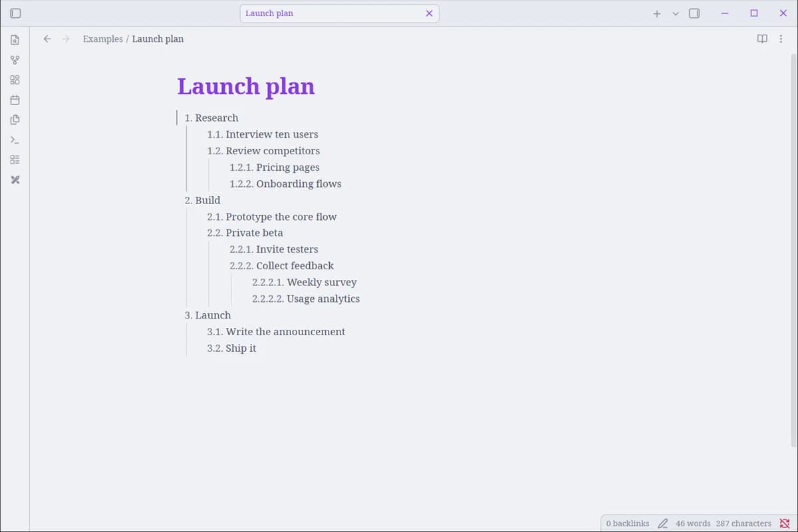The image size is (798, 532).
Task: Click '1.1. Interview ten users' line
Action: pos(263,134)
